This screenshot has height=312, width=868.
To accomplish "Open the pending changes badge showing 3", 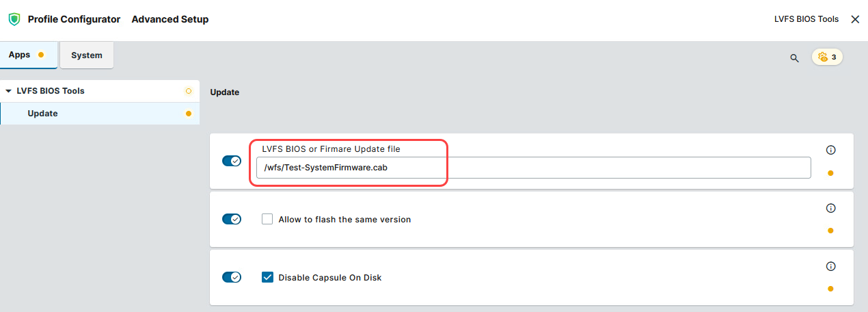I will click(827, 57).
